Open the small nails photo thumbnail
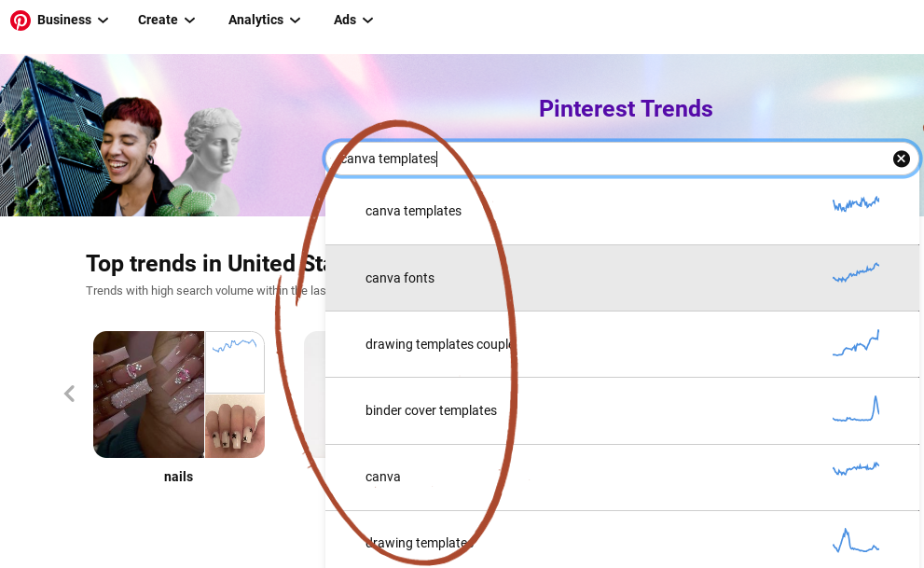The image size is (924, 568). (x=235, y=426)
